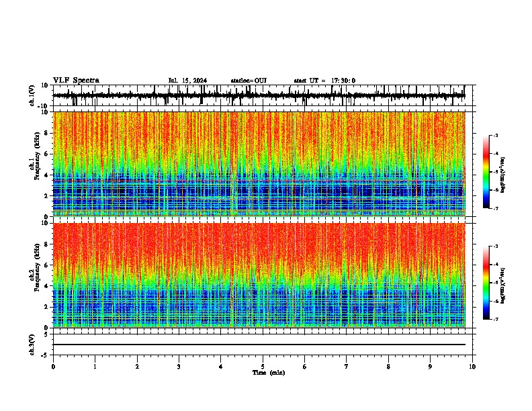Click time axis tick label "0"
Viewport: 532px width, 411px height.
point(53,367)
